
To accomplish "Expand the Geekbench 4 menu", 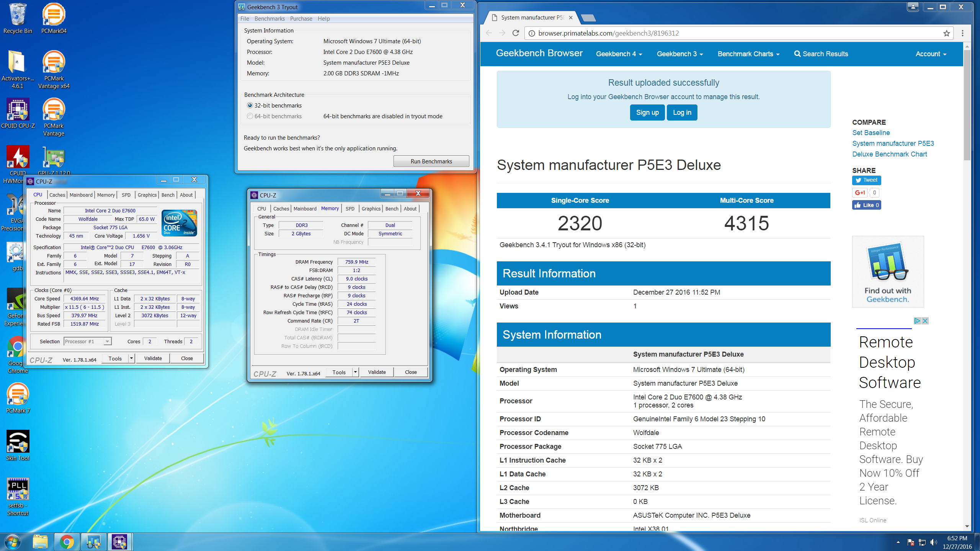I will click(619, 54).
